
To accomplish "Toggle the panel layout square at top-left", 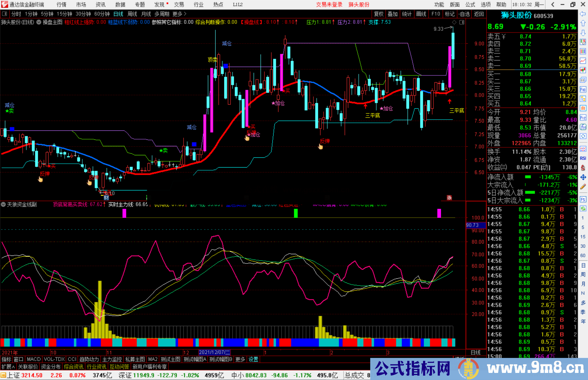I will click(5, 14).
